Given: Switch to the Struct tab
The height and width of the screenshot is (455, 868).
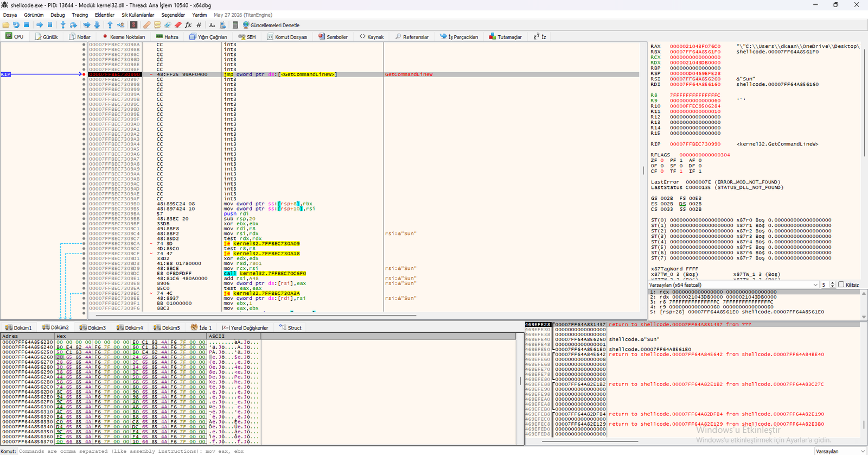Looking at the screenshot, I should pos(290,327).
